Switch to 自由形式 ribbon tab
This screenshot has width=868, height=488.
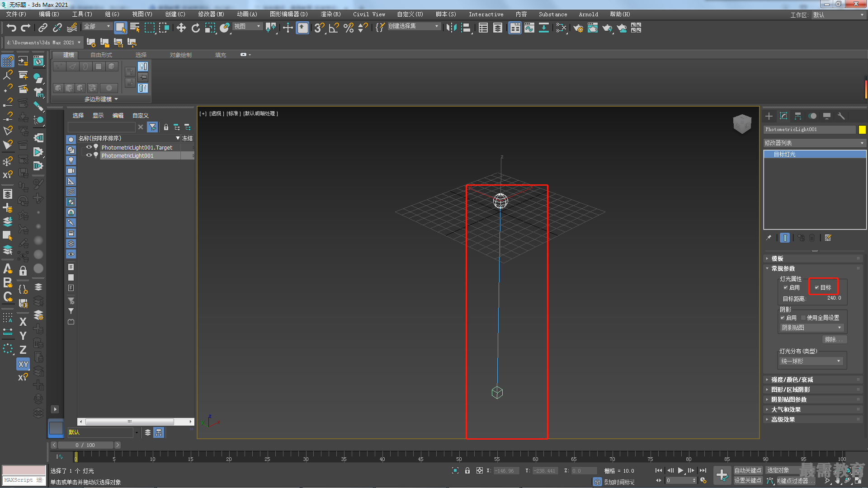pos(101,55)
